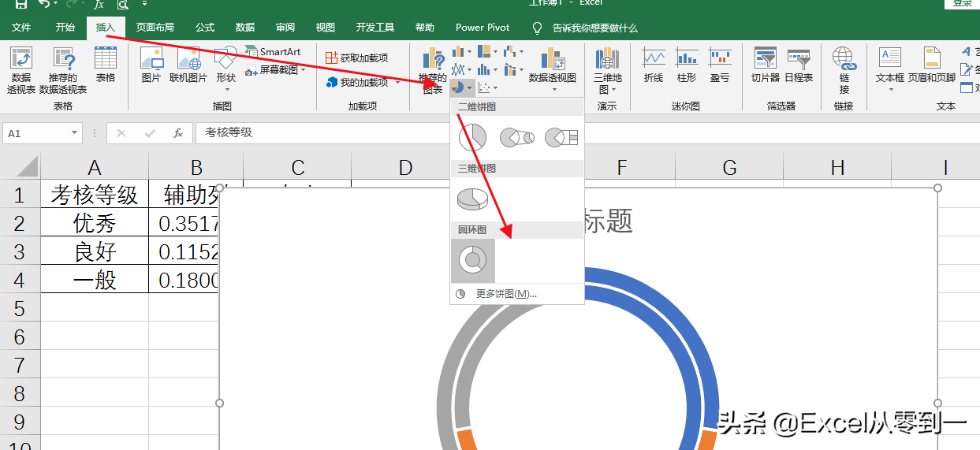Screen dimensions: 980x450
Task: Select row header 6
Action: tap(20, 337)
